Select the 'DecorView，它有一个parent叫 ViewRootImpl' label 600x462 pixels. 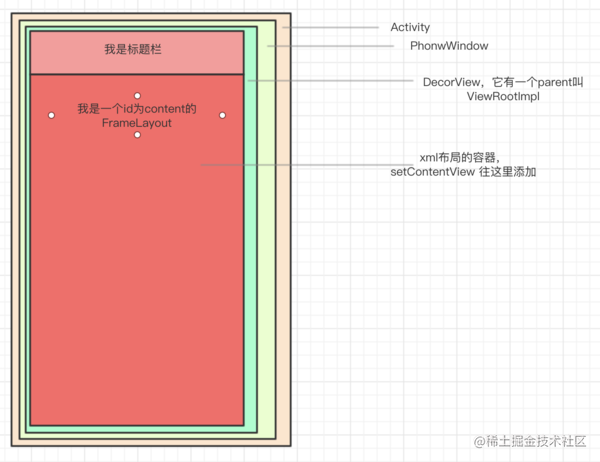[x=503, y=89]
